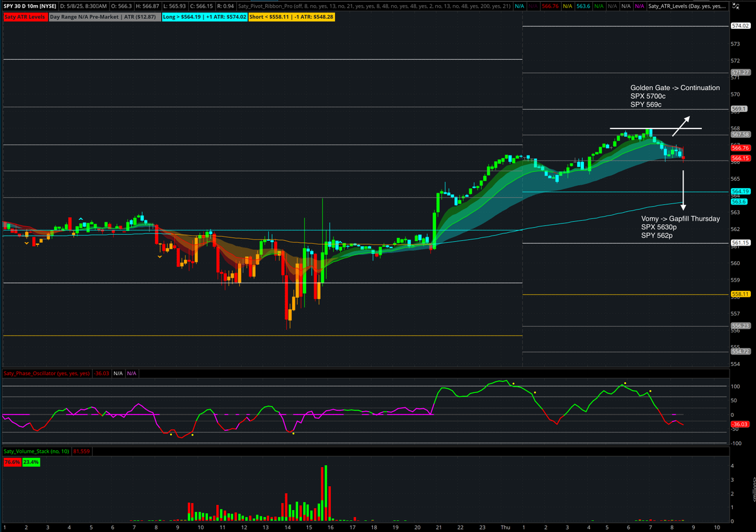The width and height of the screenshot is (756, 532).
Task: Click the red 566.76 value in the header
Action: pos(551,6)
